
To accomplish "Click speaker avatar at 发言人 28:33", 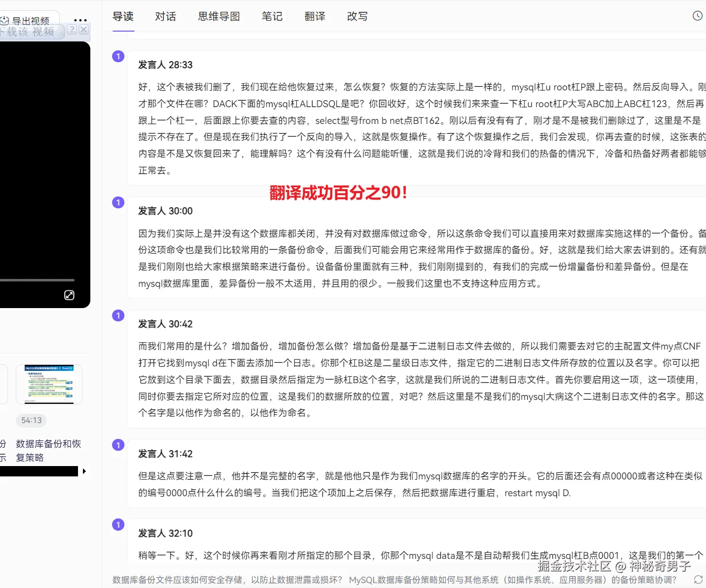I will pos(118,56).
